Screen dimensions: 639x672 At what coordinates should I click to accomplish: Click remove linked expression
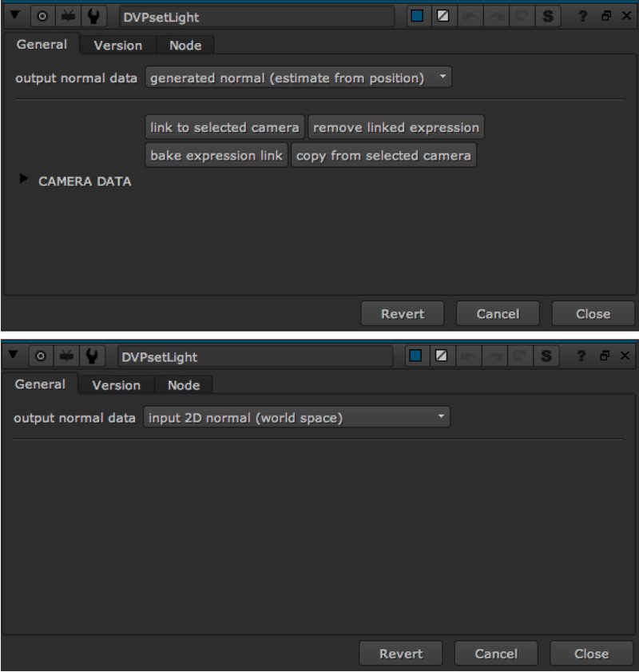click(395, 126)
